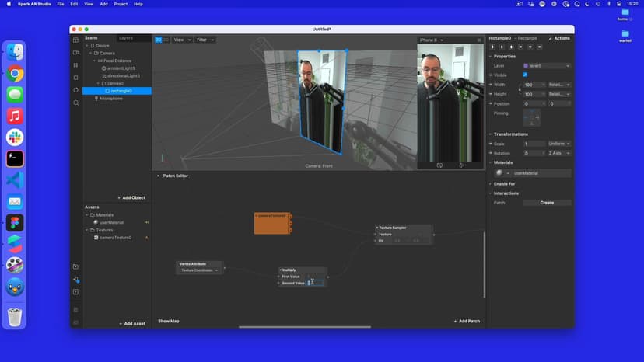Click Add Asset button

[x=132, y=323]
